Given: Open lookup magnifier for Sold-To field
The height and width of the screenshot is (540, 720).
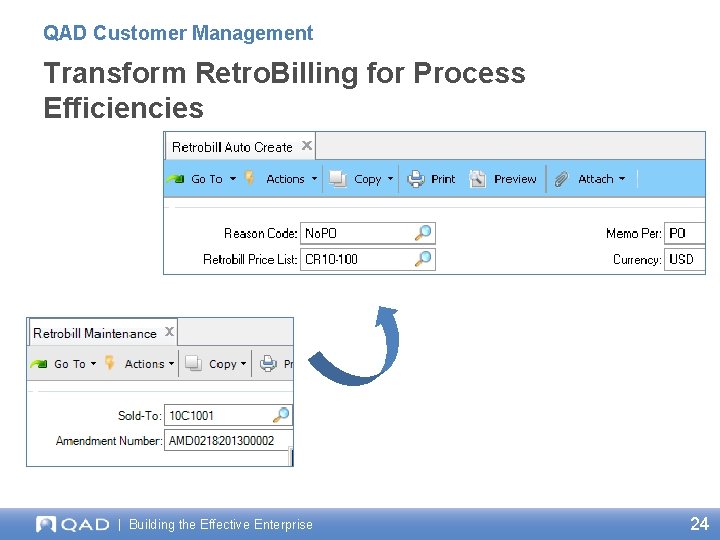Looking at the screenshot, I should [x=281, y=415].
